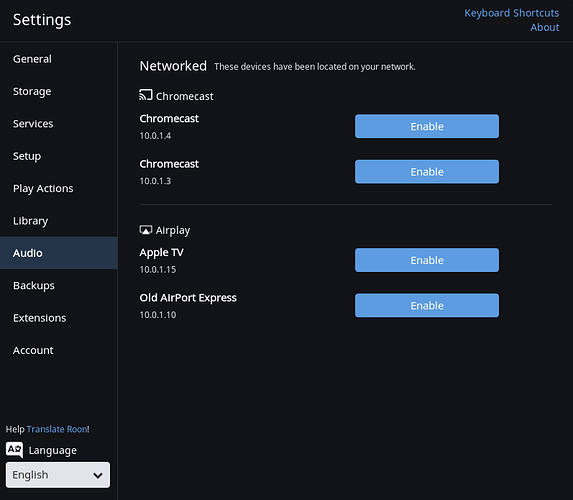Select the Audio settings tab
573x500 pixels.
pyautogui.click(x=58, y=253)
